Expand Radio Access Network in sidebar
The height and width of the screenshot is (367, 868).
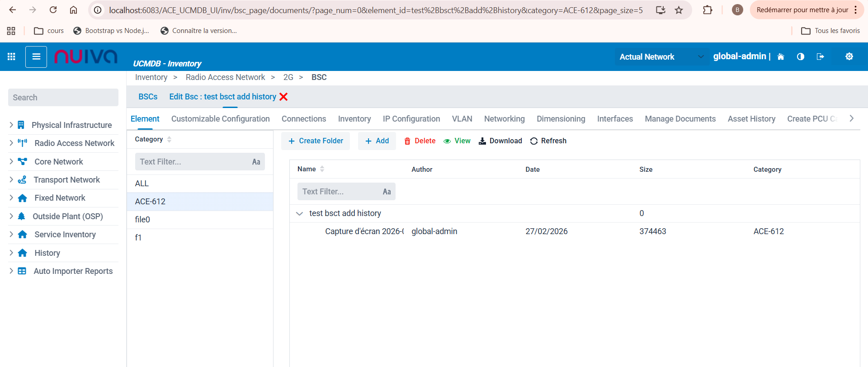tap(11, 143)
